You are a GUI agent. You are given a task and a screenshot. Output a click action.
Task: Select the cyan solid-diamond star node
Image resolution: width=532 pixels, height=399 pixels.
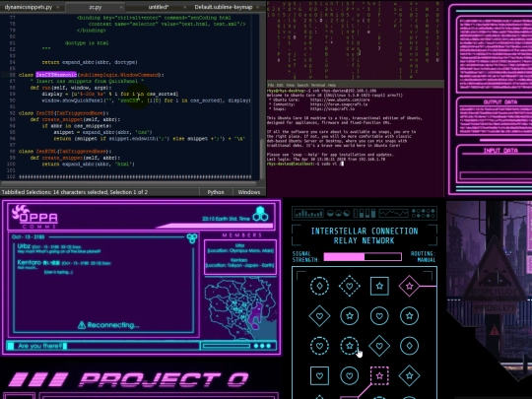click(409, 375)
